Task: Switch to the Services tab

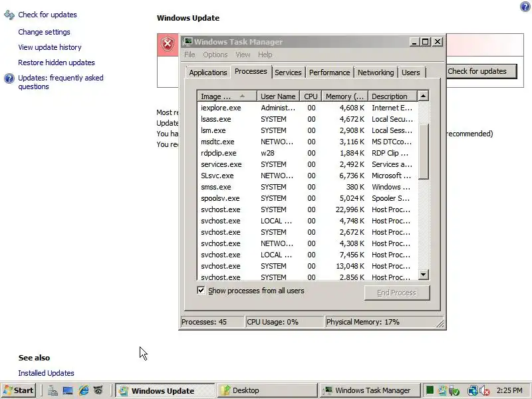Action: point(288,72)
